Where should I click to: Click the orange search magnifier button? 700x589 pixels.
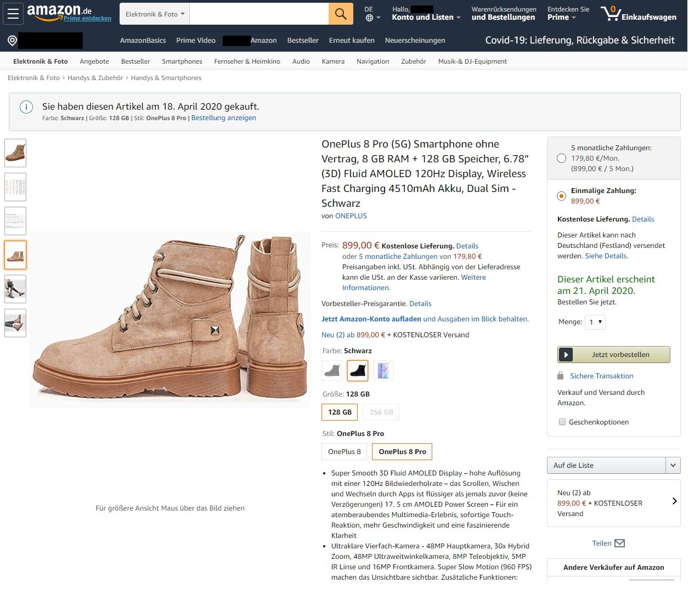pyautogui.click(x=341, y=14)
